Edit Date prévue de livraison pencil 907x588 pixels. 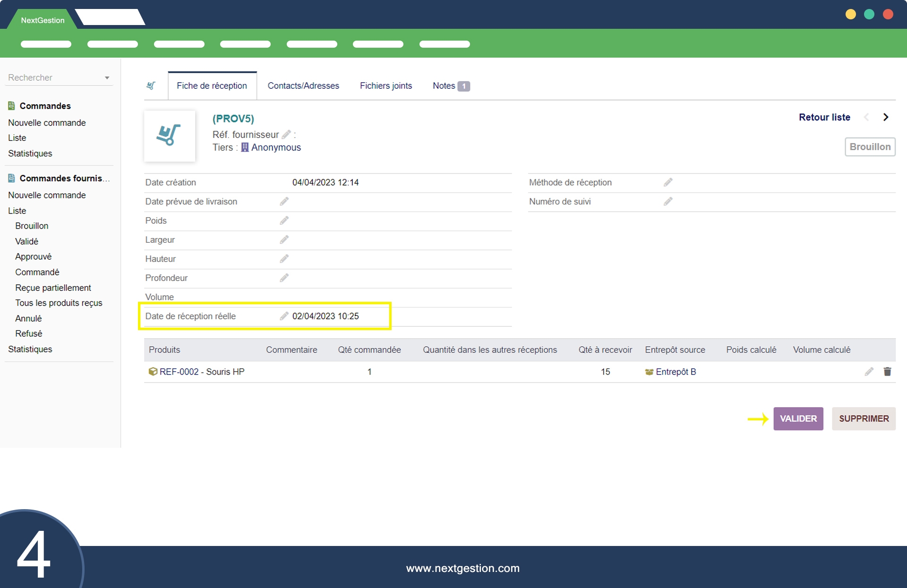pos(284,202)
